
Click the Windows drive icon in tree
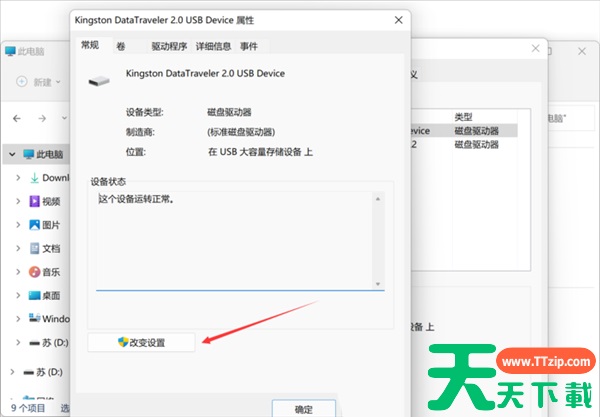pyautogui.click(x=34, y=318)
